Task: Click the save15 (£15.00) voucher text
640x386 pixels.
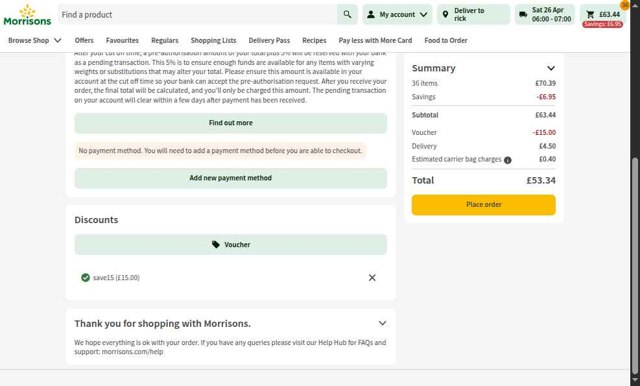Action: click(116, 277)
